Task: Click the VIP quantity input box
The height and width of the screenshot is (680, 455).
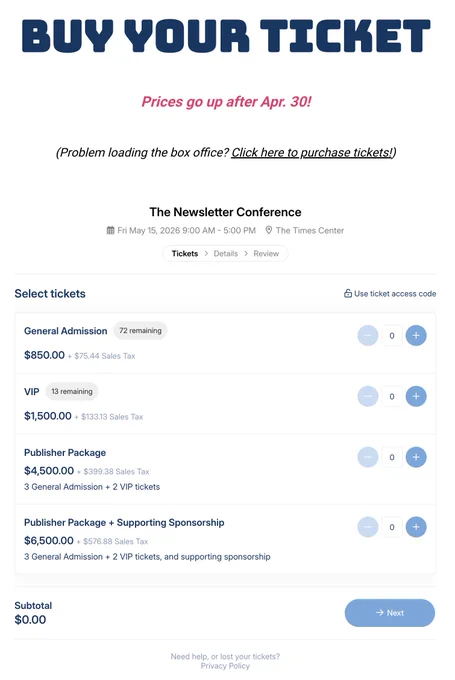Action: click(x=392, y=396)
